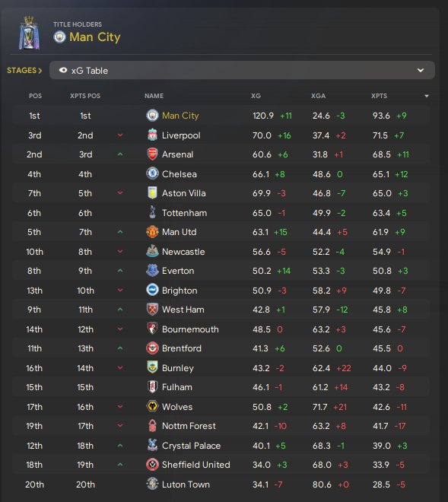Open Man City title holders link

pos(95,37)
